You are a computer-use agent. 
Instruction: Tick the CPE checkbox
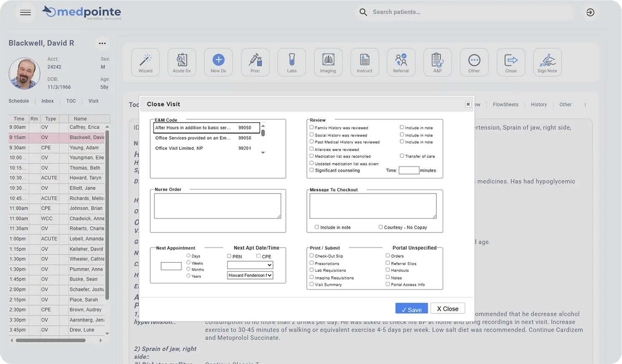coord(258,256)
